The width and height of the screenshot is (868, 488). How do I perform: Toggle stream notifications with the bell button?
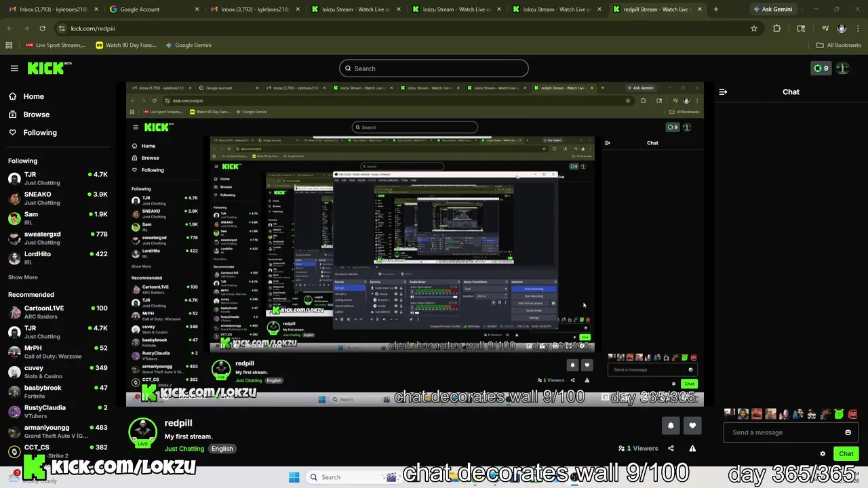(x=671, y=426)
